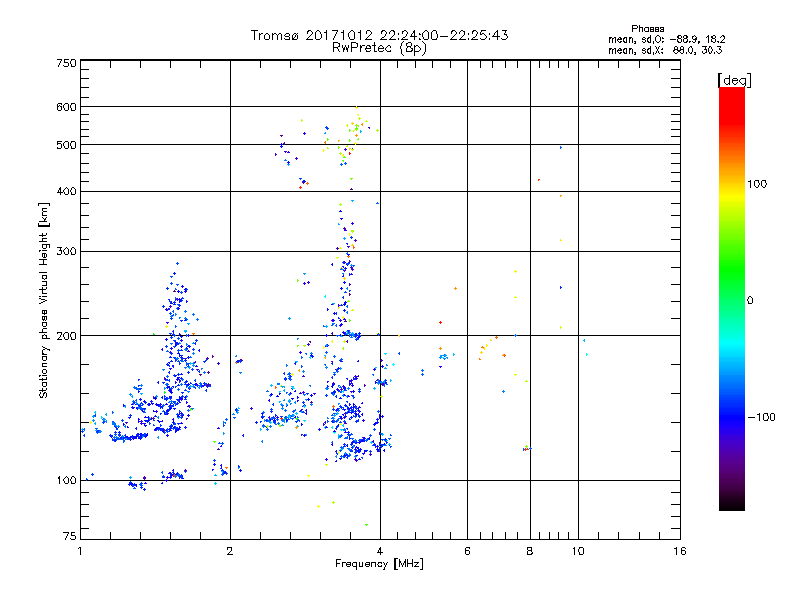Image resolution: width=800 pixels, height=600 pixels.
Task: Click the x-axis frequency tick label '16'
Action: click(x=680, y=551)
